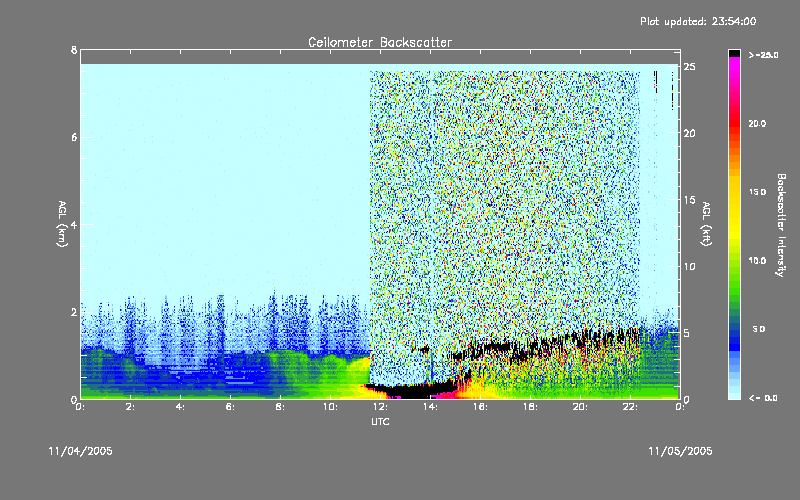Click the "Ceilometer Backscatter" plot title
The width and height of the screenshot is (800, 500).
tap(380, 42)
